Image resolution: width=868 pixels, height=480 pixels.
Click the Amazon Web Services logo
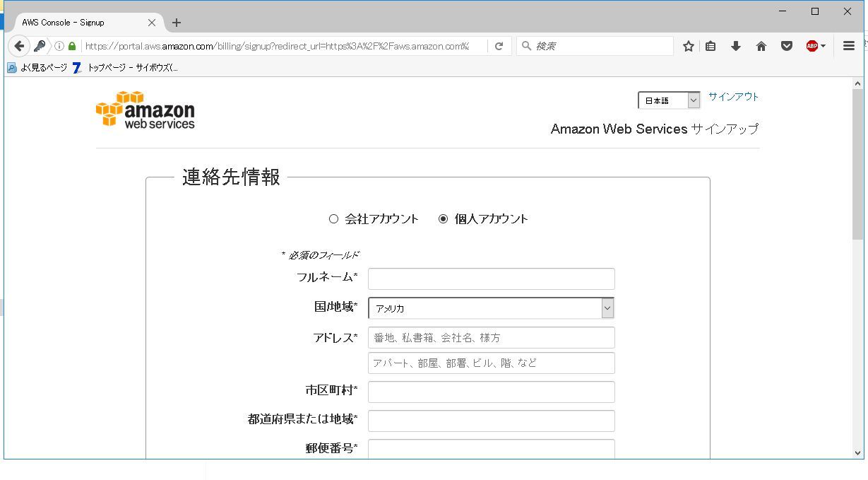coord(145,110)
